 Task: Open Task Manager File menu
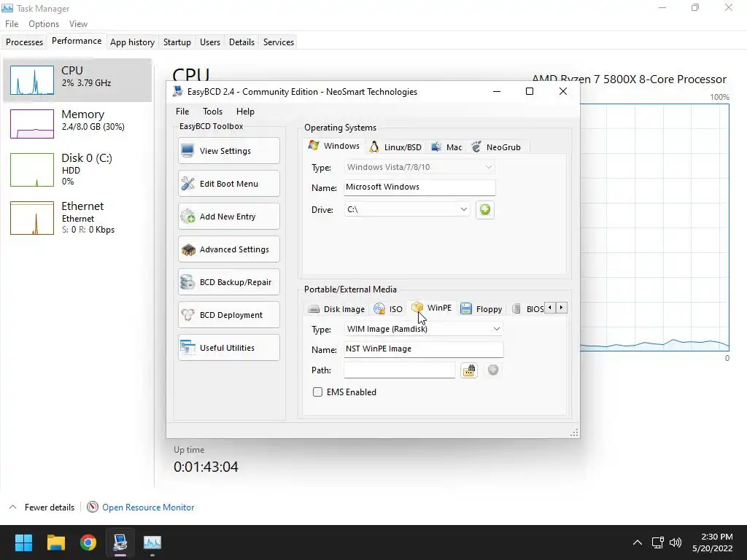click(x=12, y=24)
